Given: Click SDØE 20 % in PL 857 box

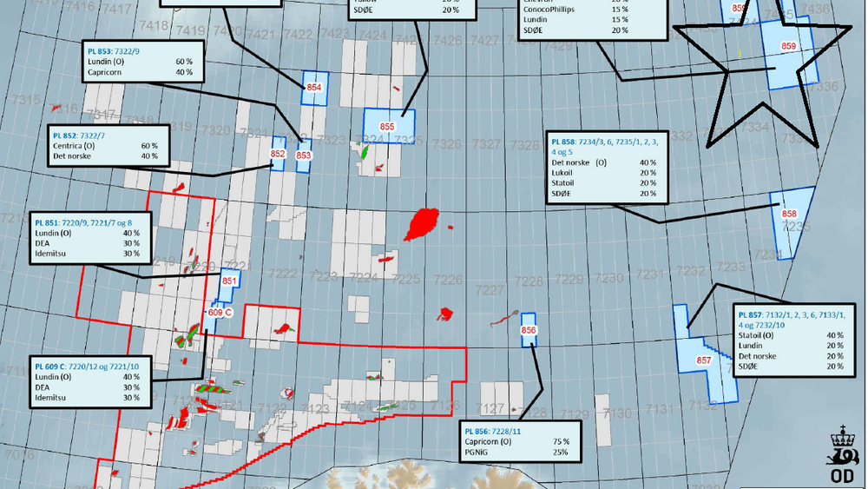Looking at the screenshot, I should point(791,366).
